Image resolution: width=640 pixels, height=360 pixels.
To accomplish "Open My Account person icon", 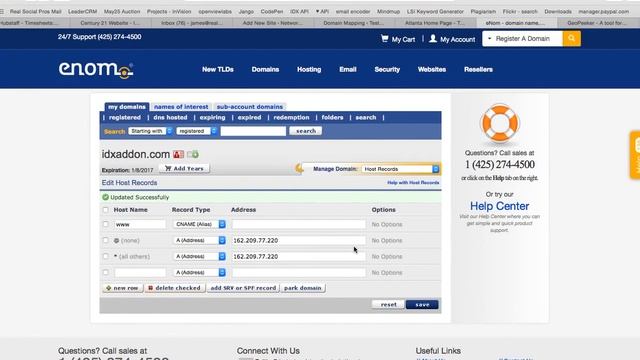I will coord(433,39).
